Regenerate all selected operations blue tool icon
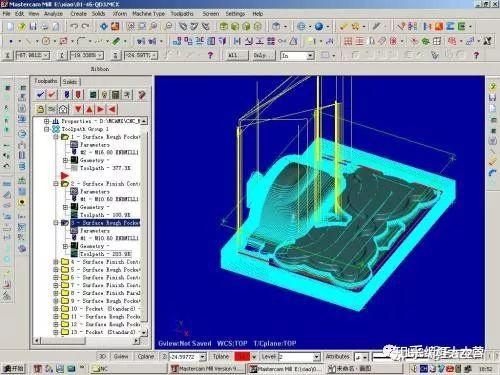 click(x=67, y=95)
